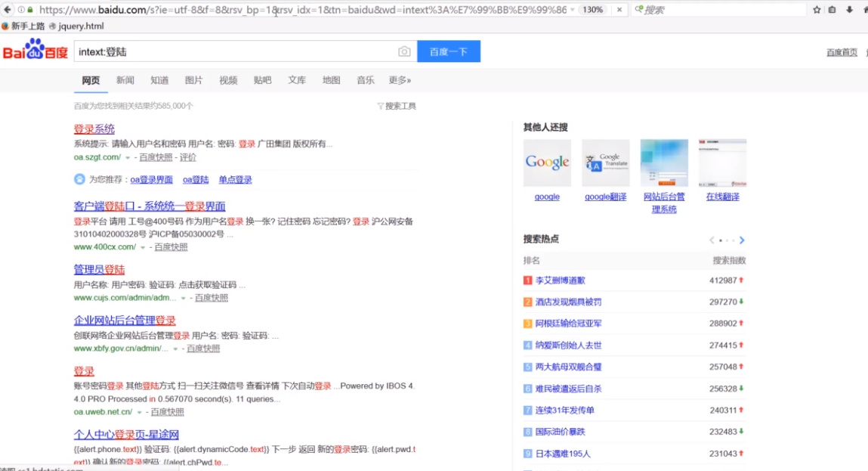
Task: Open 百度快照 for www.cujs.com result
Action: coord(211,298)
